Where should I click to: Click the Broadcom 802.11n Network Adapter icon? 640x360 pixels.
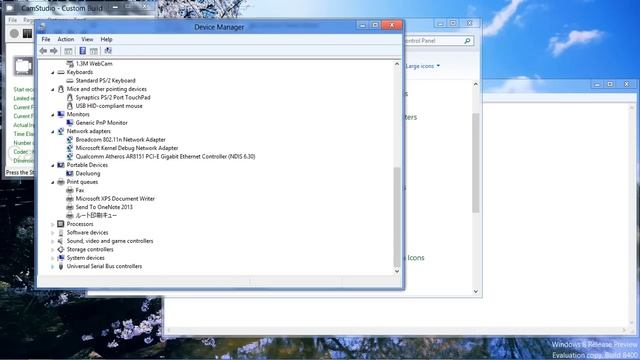[70, 140]
